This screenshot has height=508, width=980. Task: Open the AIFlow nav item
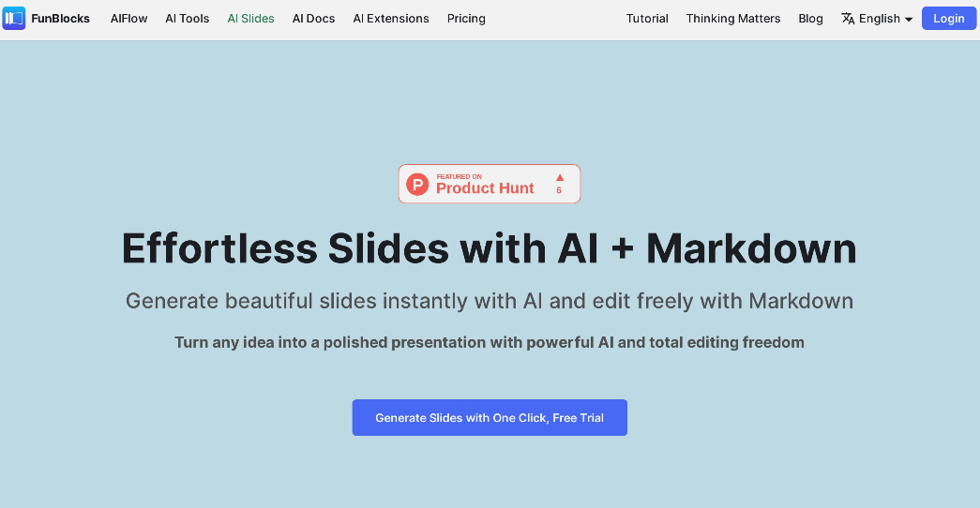pos(128,19)
